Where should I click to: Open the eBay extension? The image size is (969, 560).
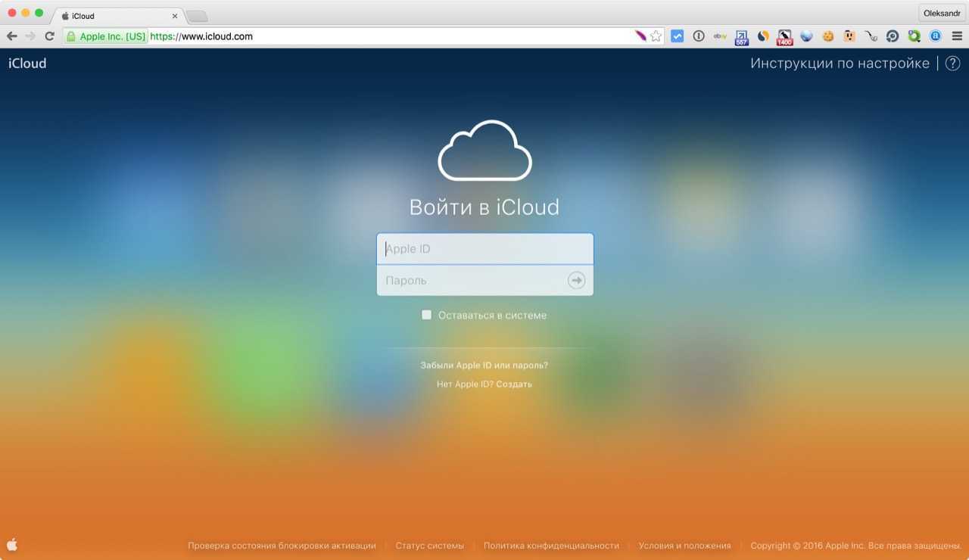[720, 36]
